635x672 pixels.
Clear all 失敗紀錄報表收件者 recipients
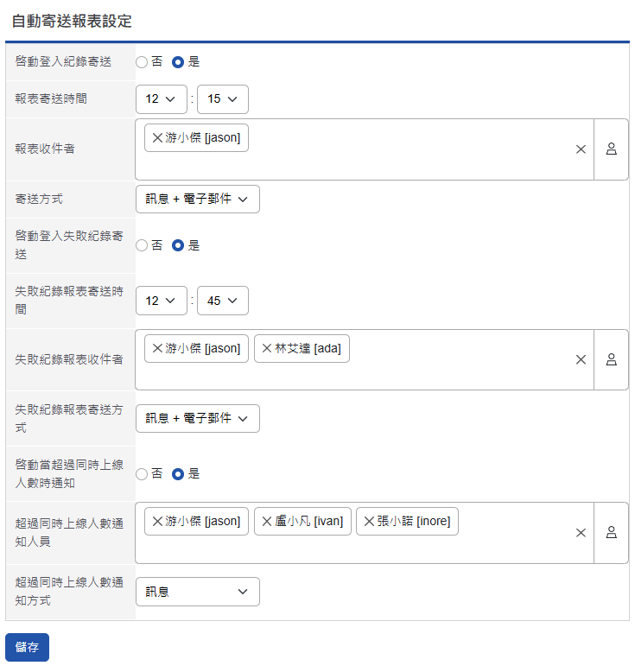(581, 360)
